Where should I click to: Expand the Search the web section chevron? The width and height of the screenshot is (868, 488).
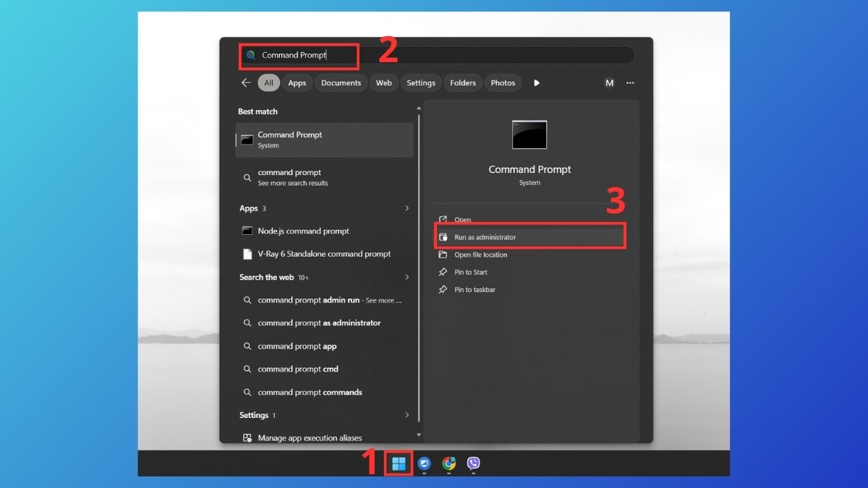(x=407, y=277)
